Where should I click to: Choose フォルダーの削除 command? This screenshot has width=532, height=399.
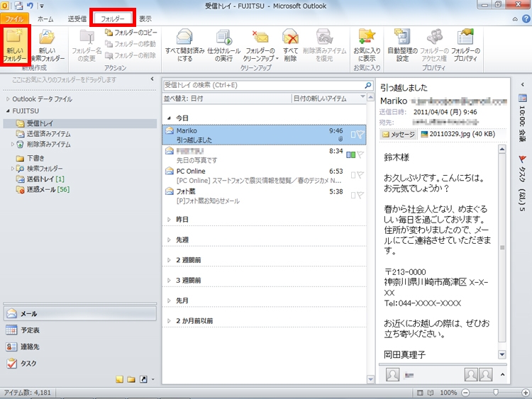[131, 55]
